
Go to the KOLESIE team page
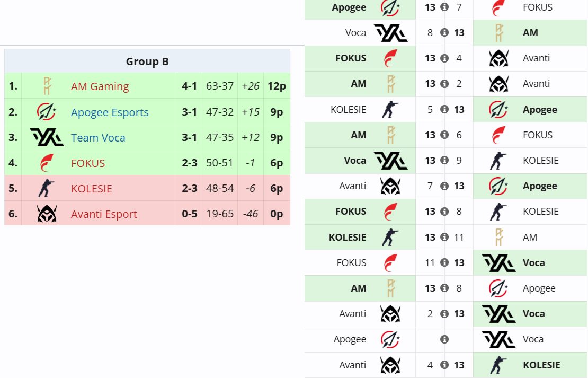[x=91, y=189]
